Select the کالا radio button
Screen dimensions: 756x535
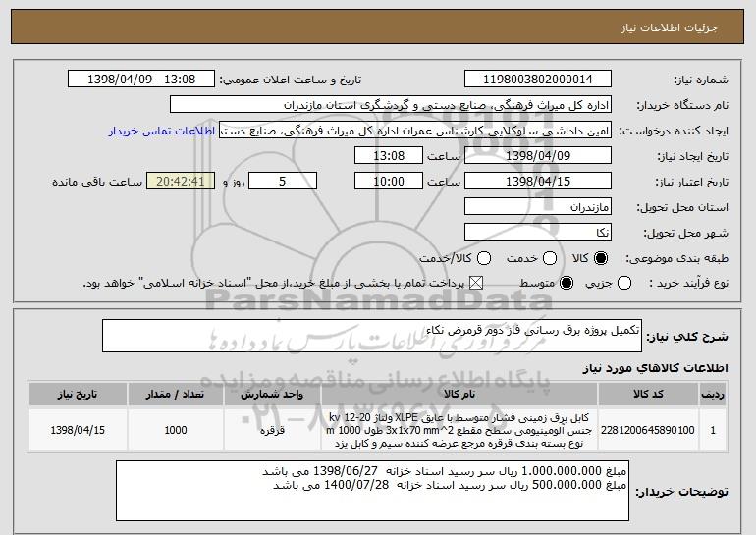pyautogui.click(x=601, y=258)
